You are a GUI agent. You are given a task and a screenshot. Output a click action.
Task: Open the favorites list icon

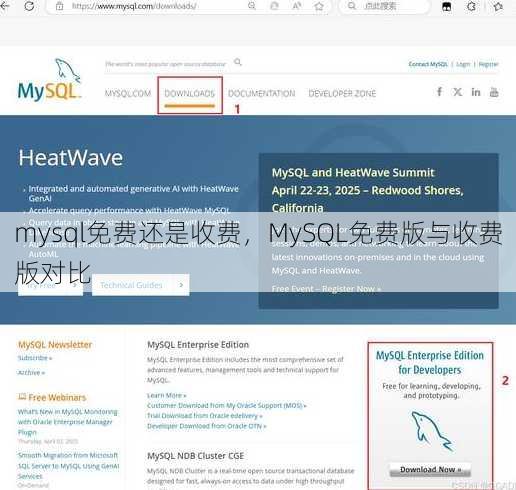pyautogui.click(x=498, y=6)
